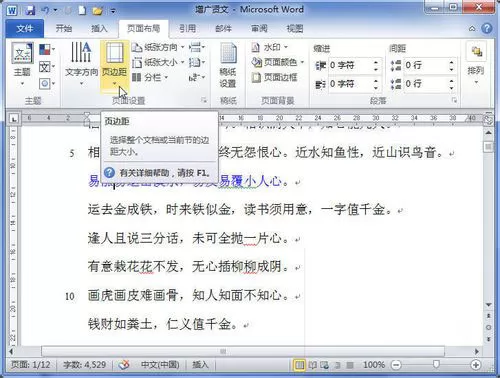The image size is (500, 378).
Task: Edit the right indent 0 字符 field
Action: 350,84
